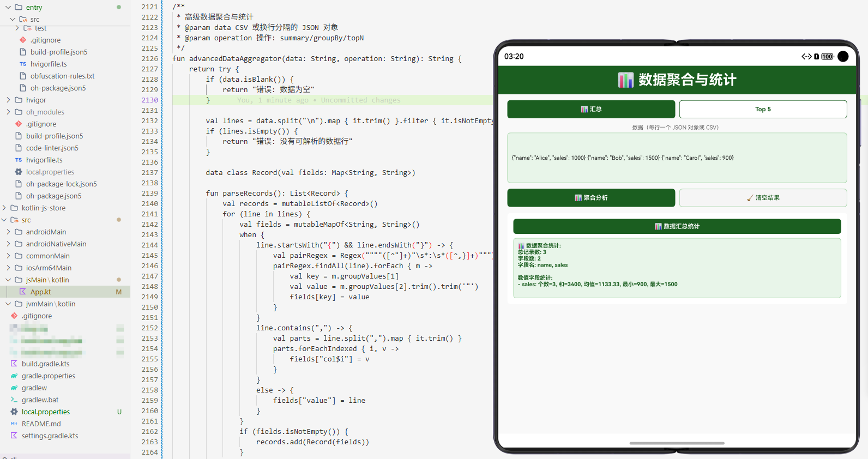Tap the 清空结果 clear button
This screenshot has height=459, width=868.
coord(763,198)
